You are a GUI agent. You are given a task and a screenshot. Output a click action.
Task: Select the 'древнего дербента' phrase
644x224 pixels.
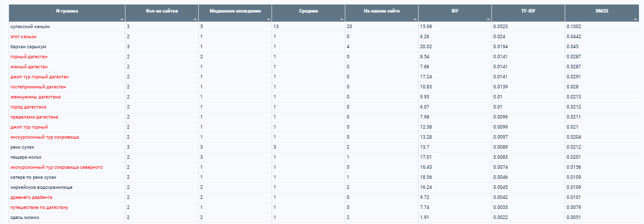31,197
